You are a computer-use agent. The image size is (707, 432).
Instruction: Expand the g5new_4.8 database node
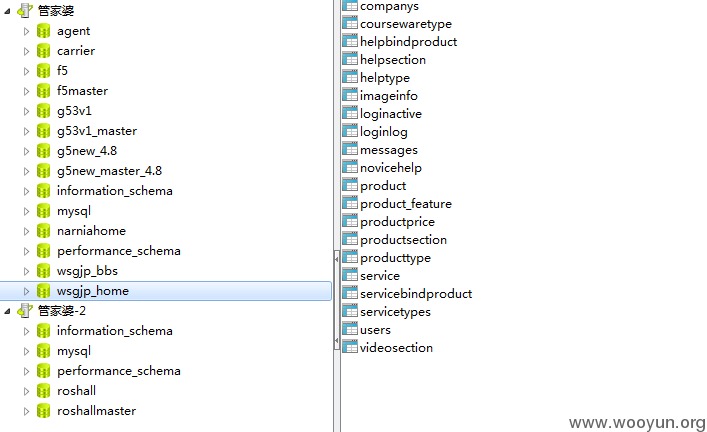coord(26,151)
